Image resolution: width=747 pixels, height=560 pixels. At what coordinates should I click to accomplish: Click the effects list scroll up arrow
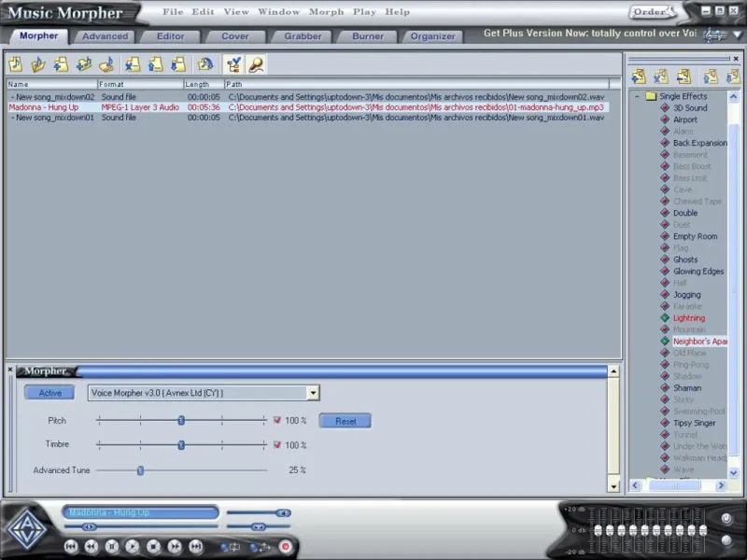pos(733,97)
